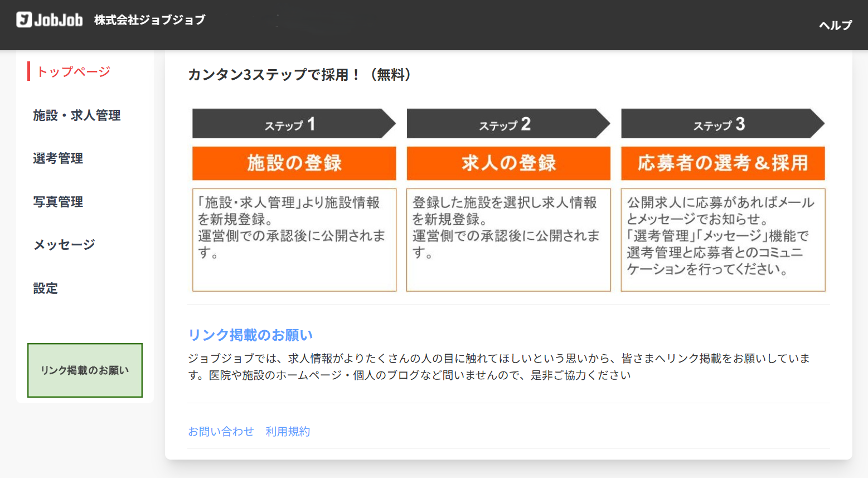Click the orange 施設の登録 banner

point(294,163)
